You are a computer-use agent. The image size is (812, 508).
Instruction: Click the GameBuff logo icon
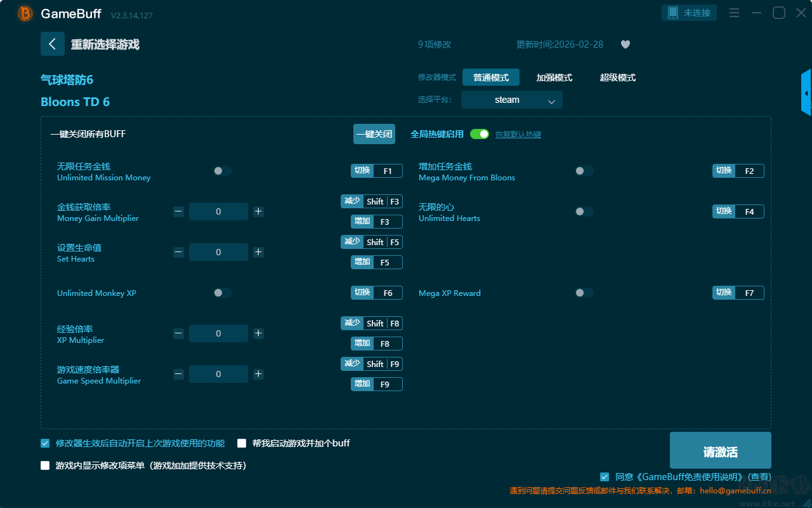tap(25, 13)
